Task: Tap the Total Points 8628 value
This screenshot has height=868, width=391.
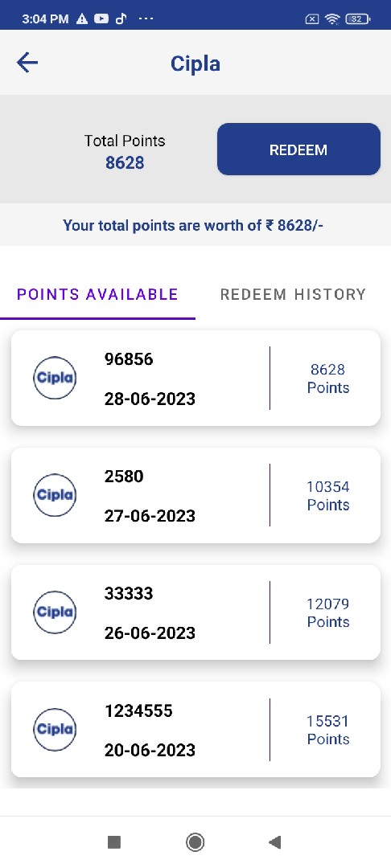Action: (x=125, y=162)
